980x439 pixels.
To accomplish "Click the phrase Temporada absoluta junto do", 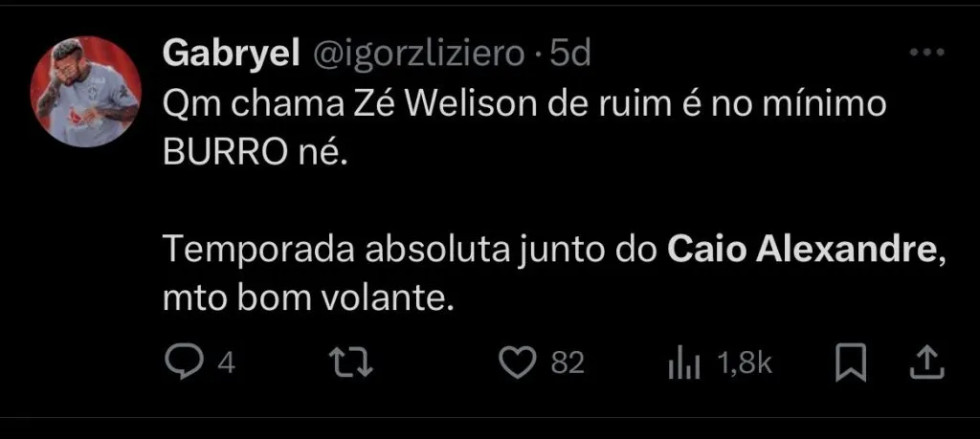I will 411,252.
